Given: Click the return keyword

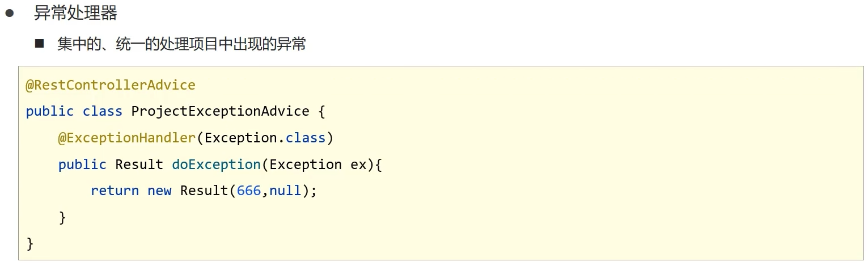Looking at the screenshot, I should [x=115, y=191].
